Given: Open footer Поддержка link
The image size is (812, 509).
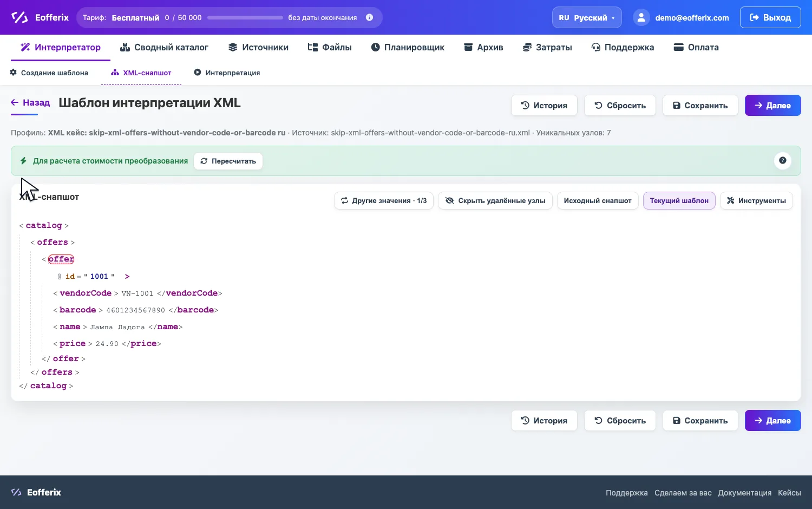Looking at the screenshot, I should pyautogui.click(x=626, y=493).
